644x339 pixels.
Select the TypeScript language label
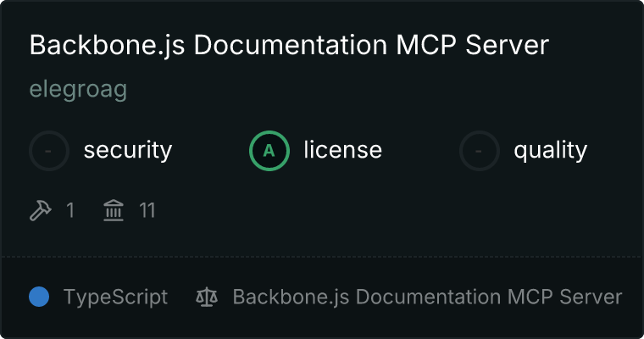[115, 297]
